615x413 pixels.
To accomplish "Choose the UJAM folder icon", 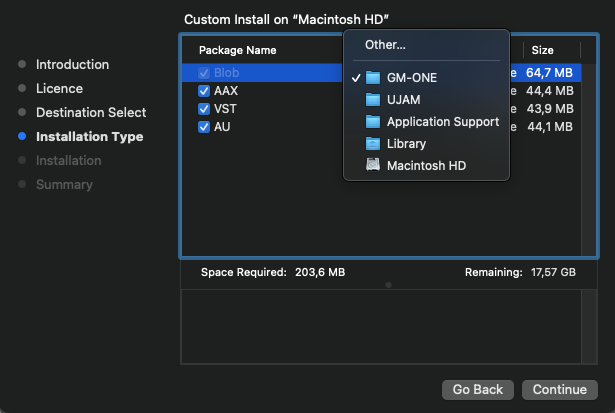I will [373, 100].
